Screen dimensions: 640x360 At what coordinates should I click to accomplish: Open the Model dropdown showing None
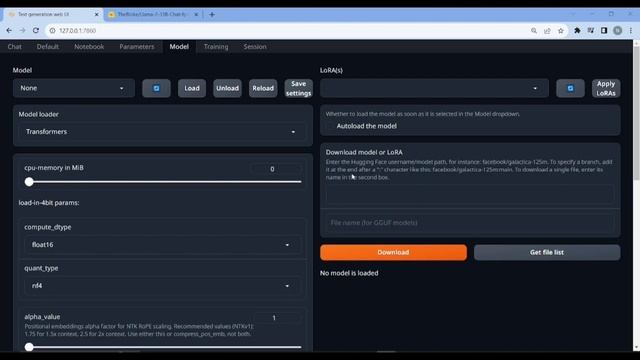tap(74, 88)
